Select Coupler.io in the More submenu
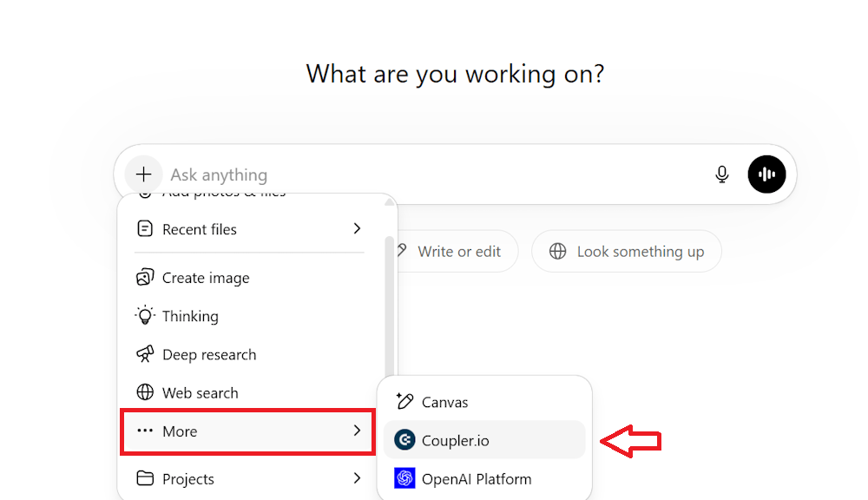The width and height of the screenshot is (868, 500). tap(484, 440)
